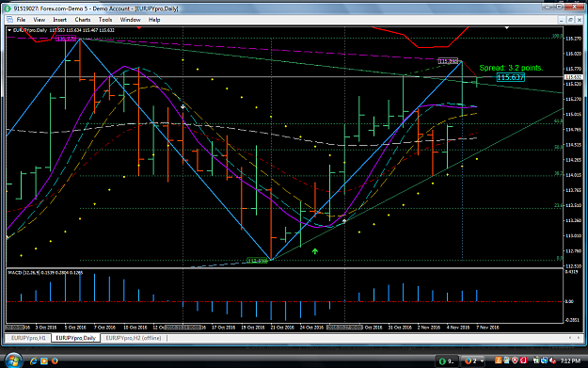Click the volume speaker tray icon
Viewport: 588px width, 368px height.
(x=553, y=360)
